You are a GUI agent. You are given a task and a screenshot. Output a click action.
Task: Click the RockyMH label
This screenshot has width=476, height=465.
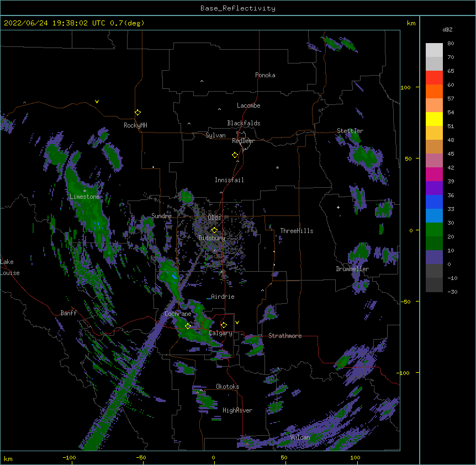coord(135,125)
